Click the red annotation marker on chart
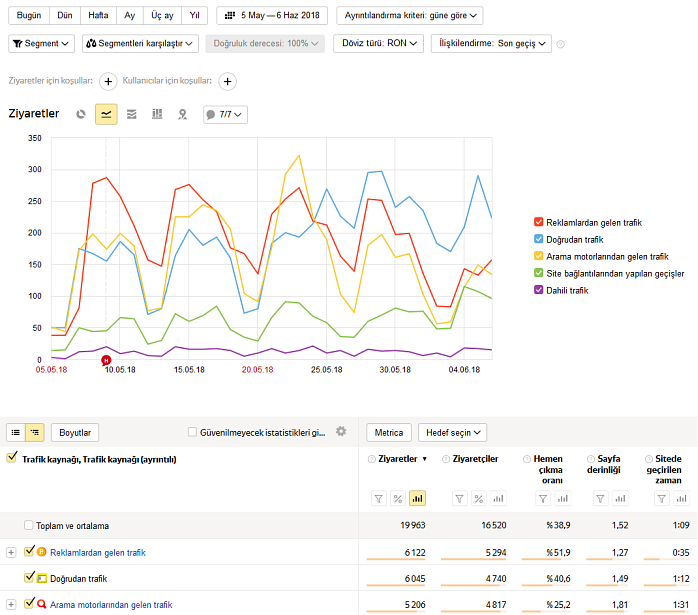 (106, 360)
